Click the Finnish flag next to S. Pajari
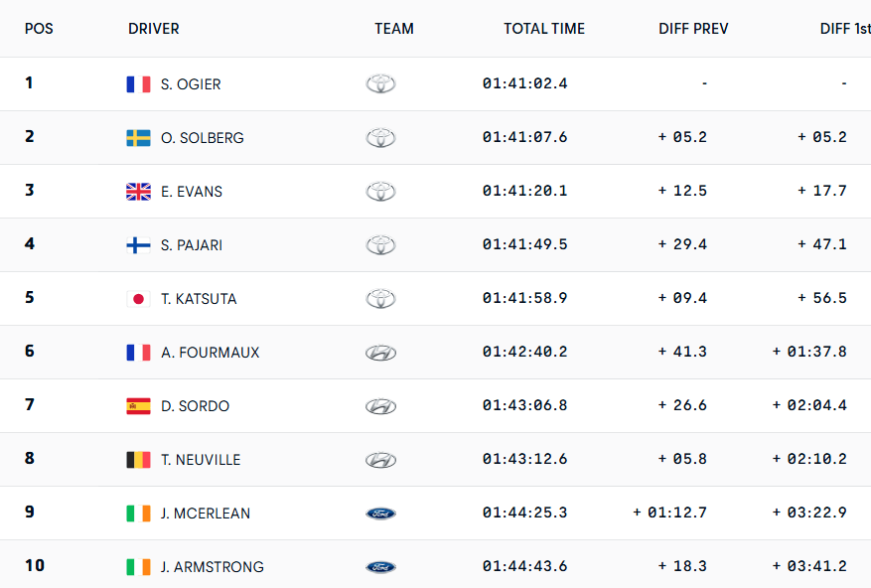The width and height of the screenshot is (871, 588). pos(138,245)
